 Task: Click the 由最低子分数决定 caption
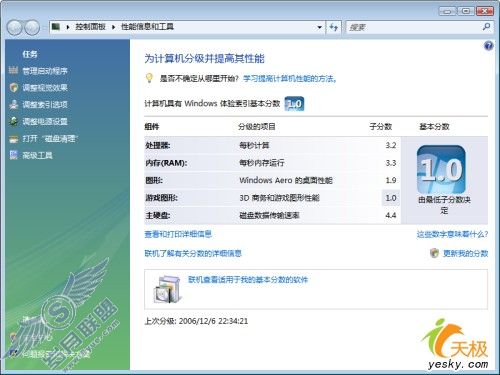(x=444, y=205)
